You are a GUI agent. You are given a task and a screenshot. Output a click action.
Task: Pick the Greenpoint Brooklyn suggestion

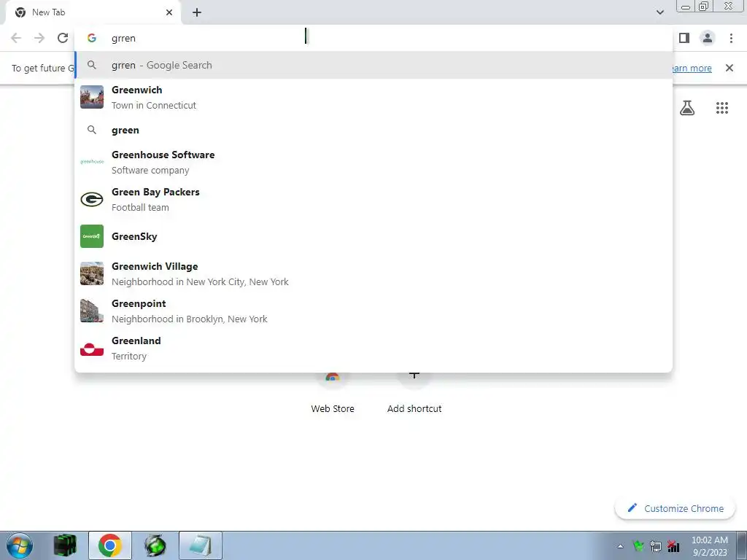pyautogui.click(x=374, y=311)
